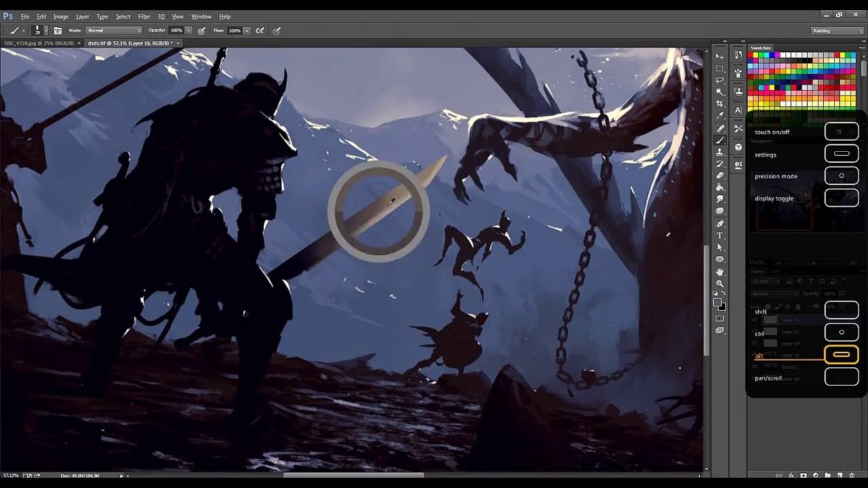Viewport: 868px width, 488px height.
Task: Open the 3D panel cube icon
Action: click(738, 146)
